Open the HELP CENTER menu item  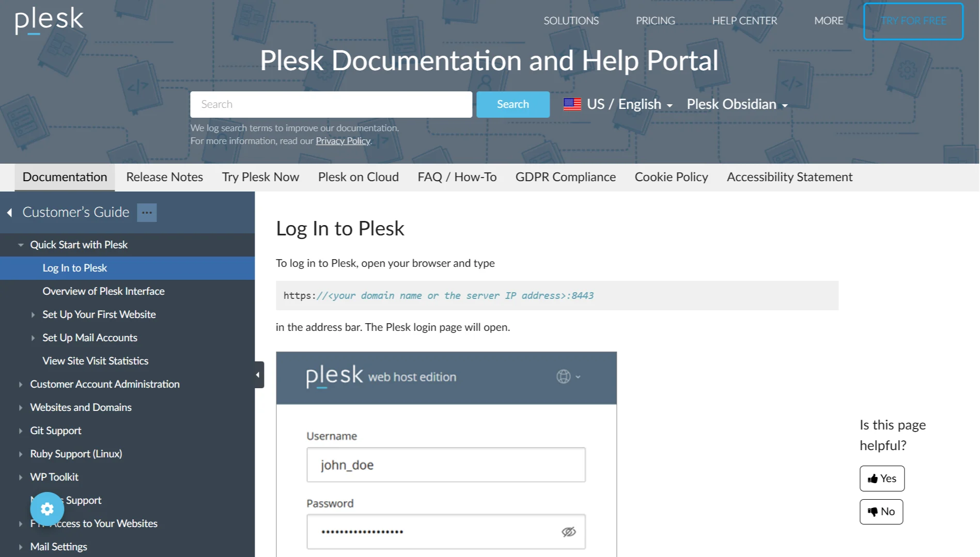click(744, 21)
